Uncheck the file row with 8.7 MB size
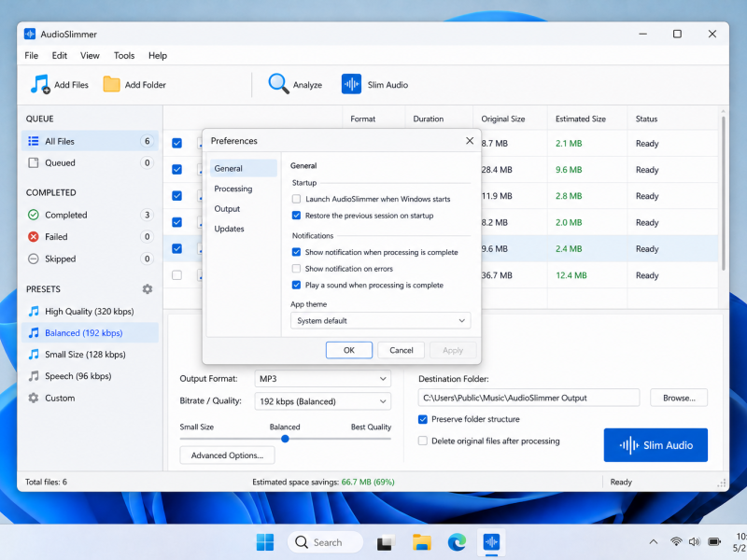This screenshot has width=747, height=560. 176,143
